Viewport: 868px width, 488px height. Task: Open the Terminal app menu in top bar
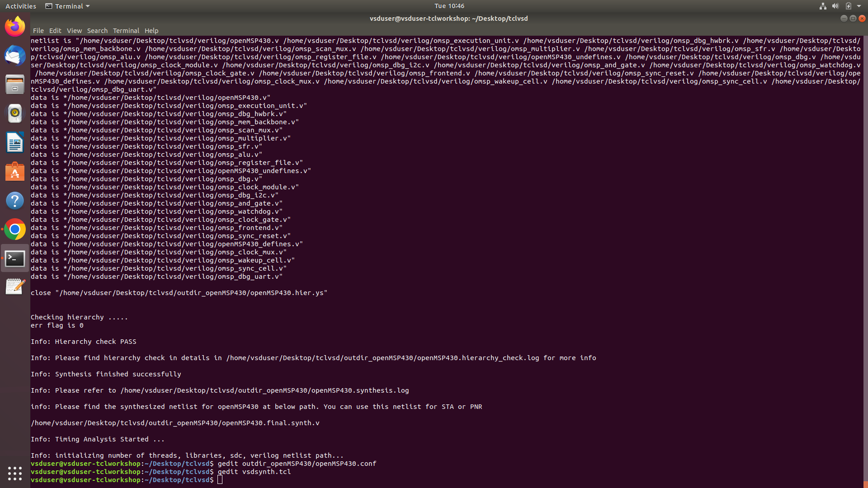pyautogui.click(x=67, y=6)
